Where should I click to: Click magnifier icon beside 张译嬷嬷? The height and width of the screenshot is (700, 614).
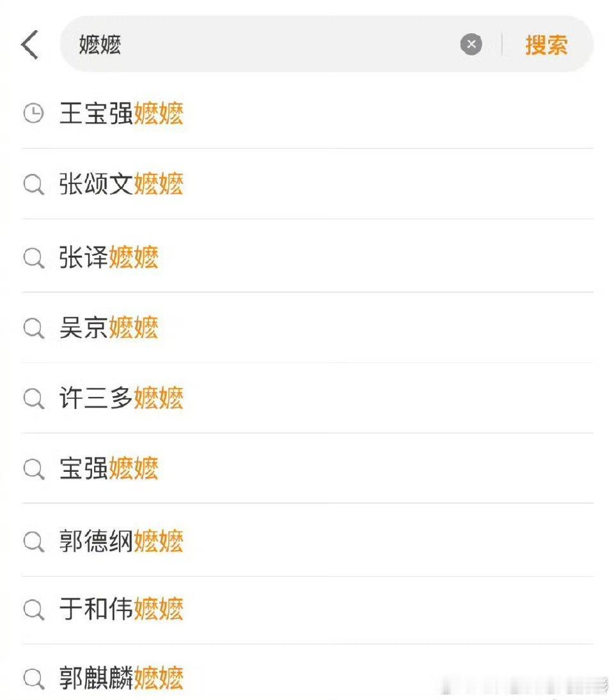click(x=33, y=258)
